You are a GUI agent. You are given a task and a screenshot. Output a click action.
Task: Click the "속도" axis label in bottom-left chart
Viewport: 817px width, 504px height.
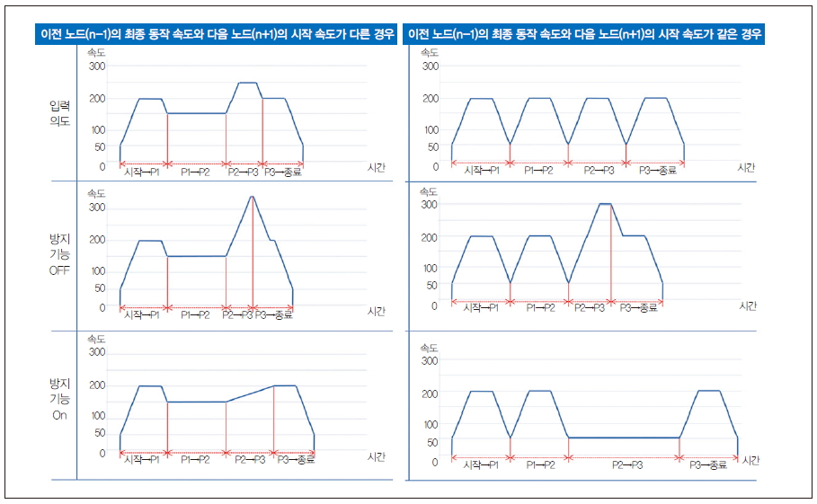tap(96, 339)
